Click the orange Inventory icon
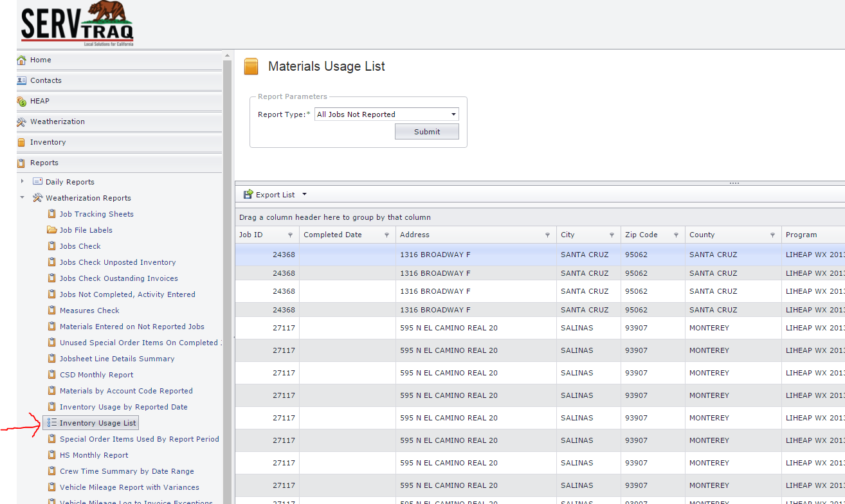The image size is (845, 504). [x=22, y=141]
